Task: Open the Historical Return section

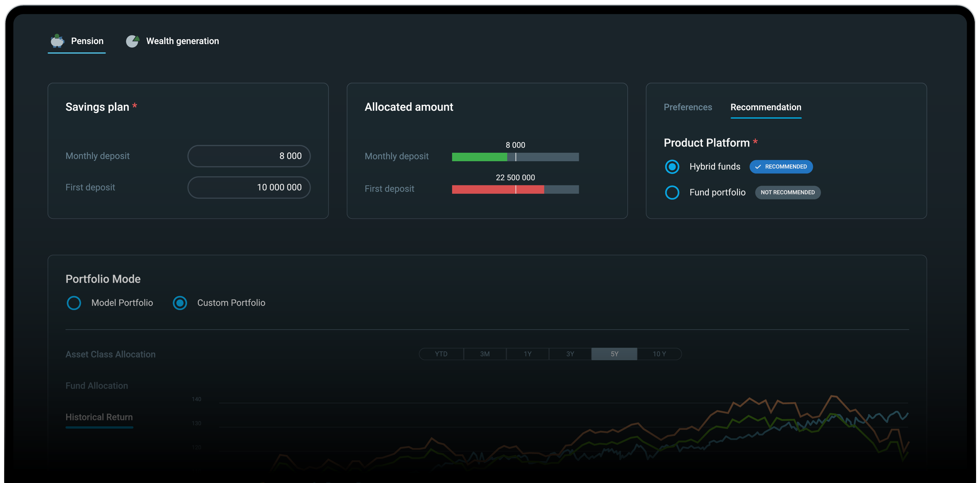Action: (99, 417)
